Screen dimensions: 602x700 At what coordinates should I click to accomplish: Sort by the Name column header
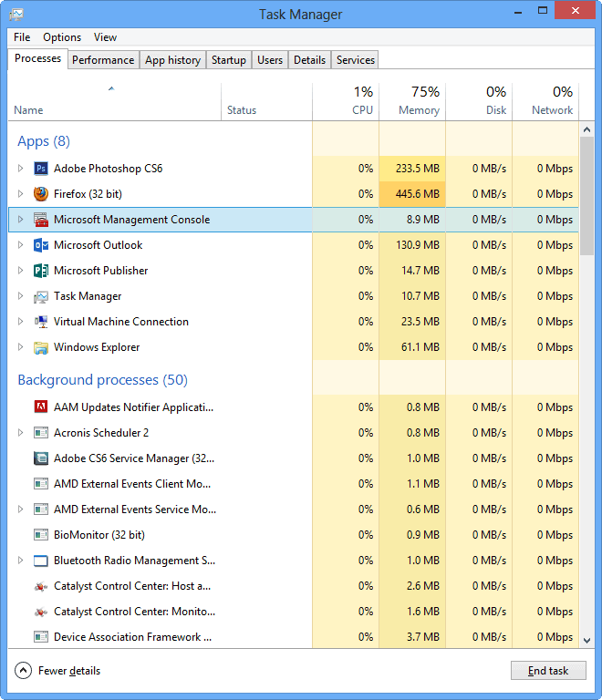(x=114, y=102)
